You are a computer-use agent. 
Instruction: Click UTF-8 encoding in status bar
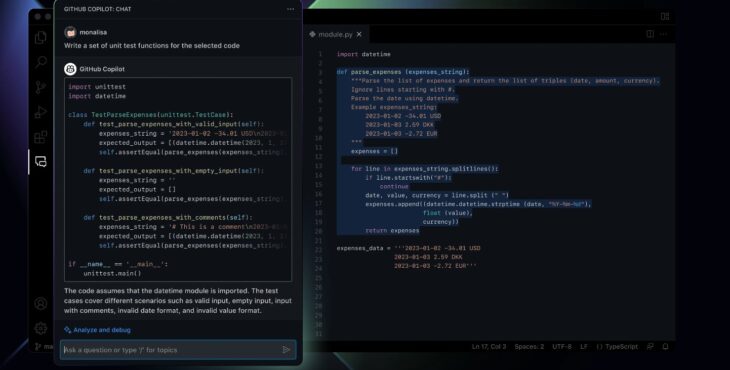point(561,347)
